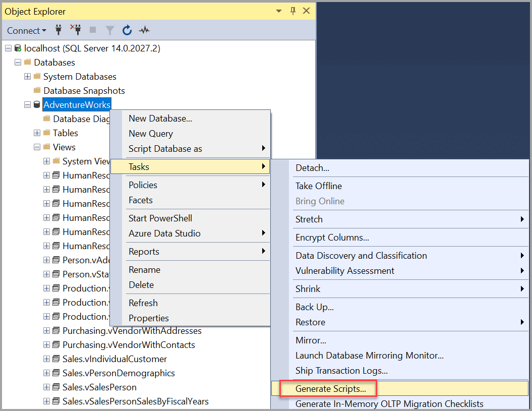
Task: Click the server icon beside localhost
Action: tap(17, 48)
